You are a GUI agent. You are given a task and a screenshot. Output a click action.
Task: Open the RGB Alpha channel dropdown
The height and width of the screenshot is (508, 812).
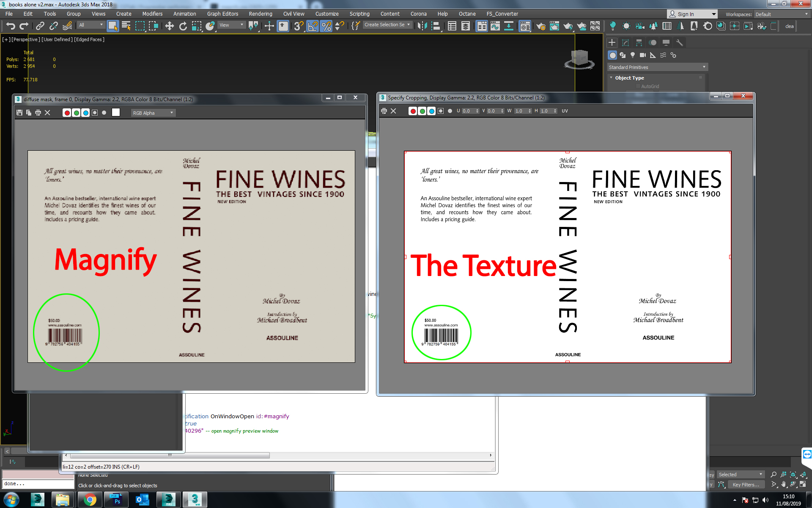pos(153,113)
